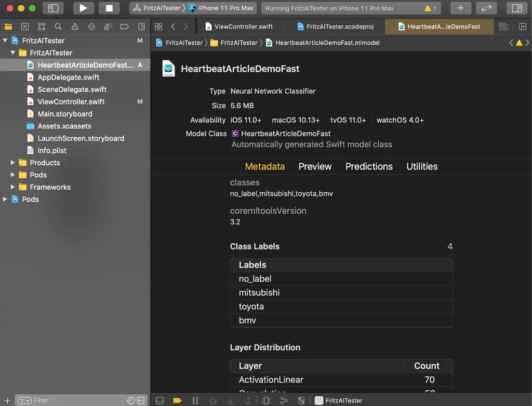Collapse the FritzAITester project root
This screenshot has height=406, width=532.
click(x=5, y=41)
